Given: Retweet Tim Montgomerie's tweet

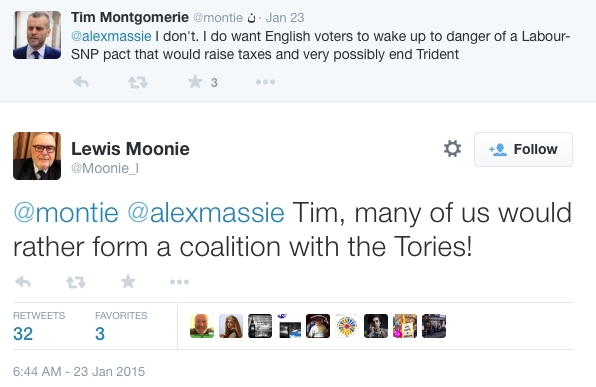Looking at the screenshot, I should 138,82.
